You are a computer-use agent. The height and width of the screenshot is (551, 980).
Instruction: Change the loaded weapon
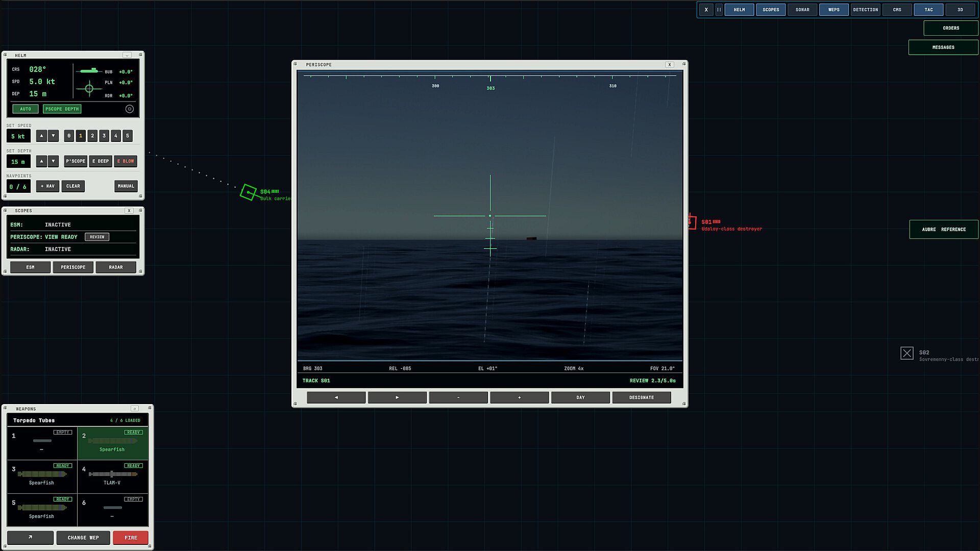click(x=83, y=538)
